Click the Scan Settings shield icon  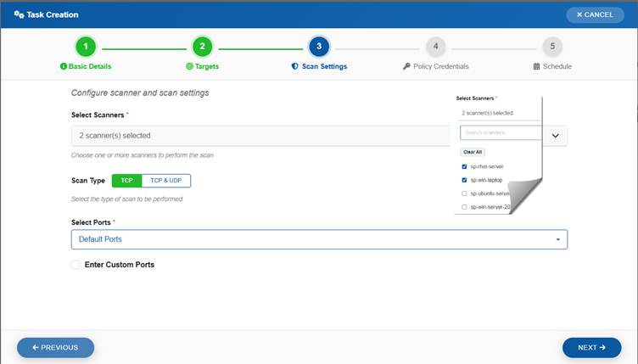295,66
